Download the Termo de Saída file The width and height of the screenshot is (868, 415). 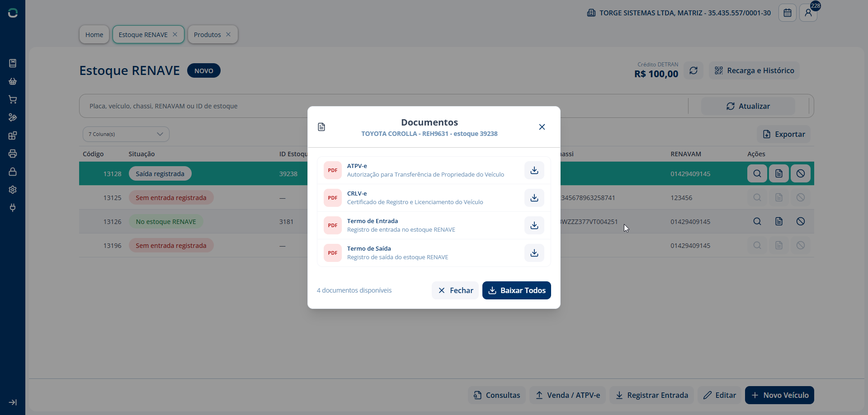coord(534,253)
